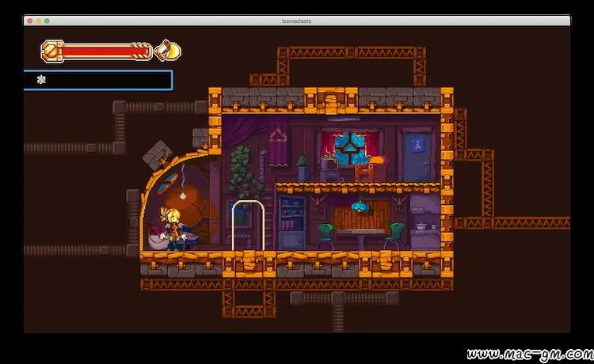Screen dimensions: 594x364
Task: Click the left green chair
Action: point(325,237)
